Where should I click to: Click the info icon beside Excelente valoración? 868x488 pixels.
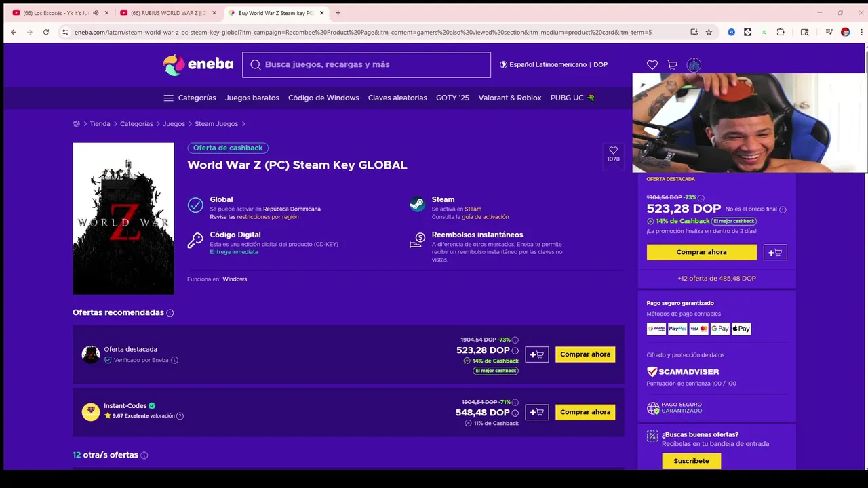click(x=180, y=415)
